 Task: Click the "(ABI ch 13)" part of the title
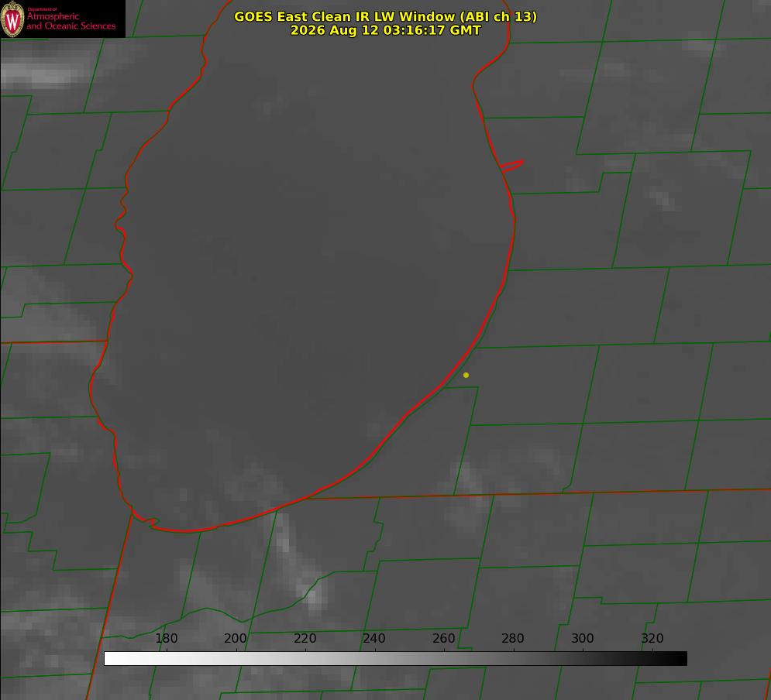(x=498, y=16)
